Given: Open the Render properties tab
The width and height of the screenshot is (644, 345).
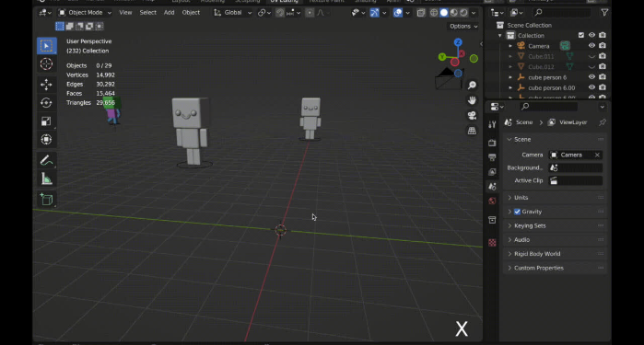Looking at the screenshot, I should 492,143.
